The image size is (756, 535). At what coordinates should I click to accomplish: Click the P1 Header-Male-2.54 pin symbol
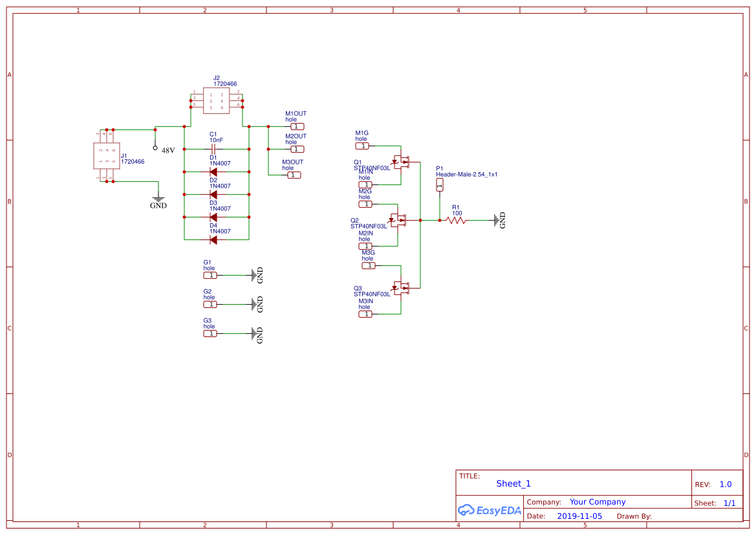pyautogui.click(x=440, y=184)
